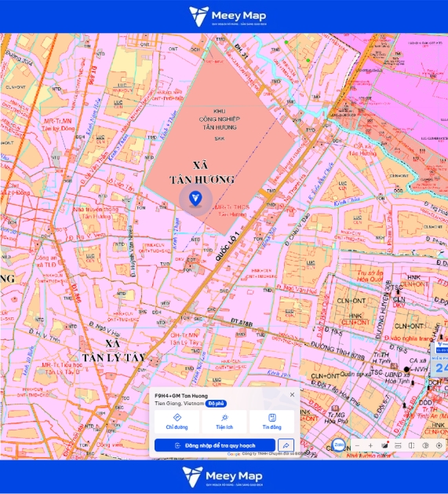Viewport: 448px width, 494px height.
Task: Click the Google attribution logo
Action: 234,454
